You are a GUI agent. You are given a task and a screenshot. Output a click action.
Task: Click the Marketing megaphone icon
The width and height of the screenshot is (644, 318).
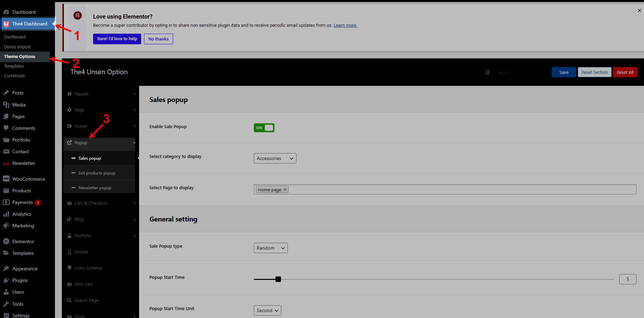coord(6,226)
